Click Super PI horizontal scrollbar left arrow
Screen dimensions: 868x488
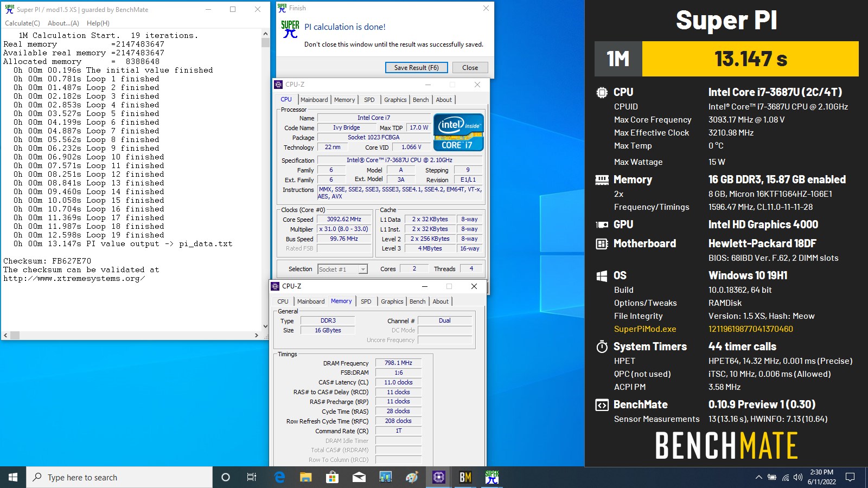pos(5,336)
